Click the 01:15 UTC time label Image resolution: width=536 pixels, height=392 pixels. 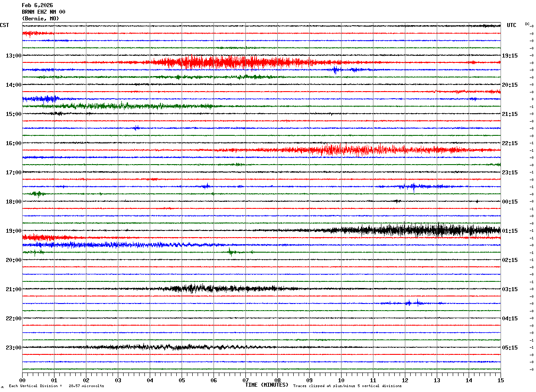point(510,231)
